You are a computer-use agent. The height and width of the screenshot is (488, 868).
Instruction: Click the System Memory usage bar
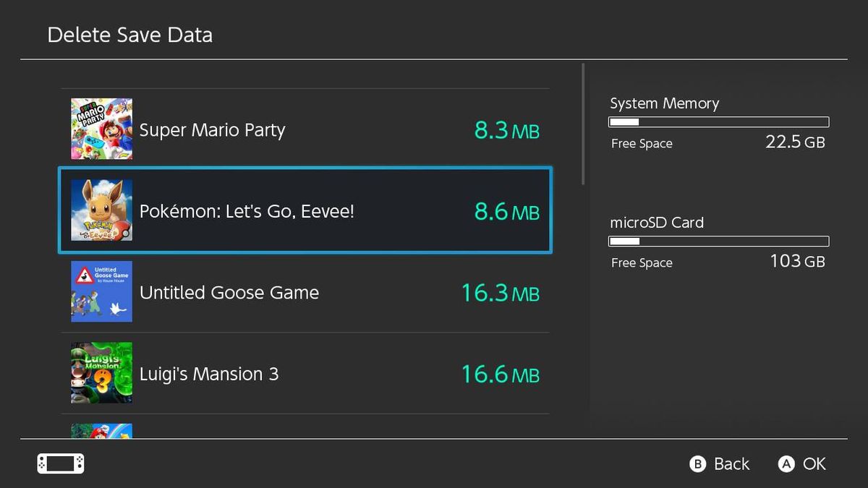click(x=719, y=122)
